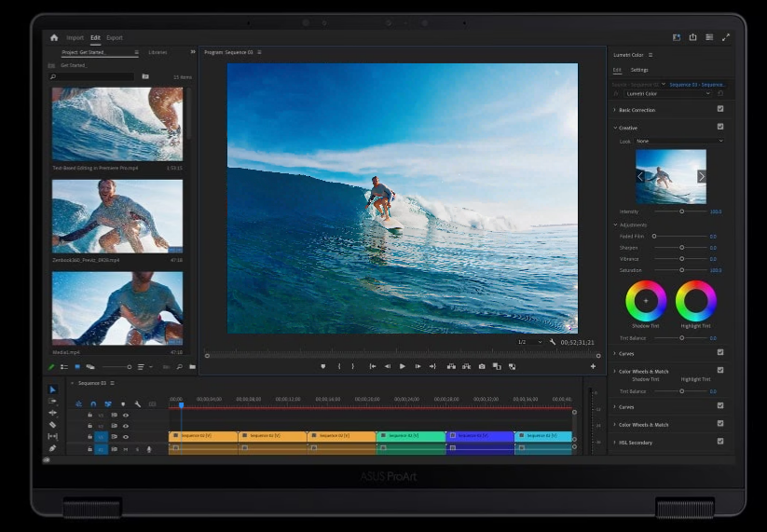
Task: Open the Quick Export share icon
Action: pos(692,37)
